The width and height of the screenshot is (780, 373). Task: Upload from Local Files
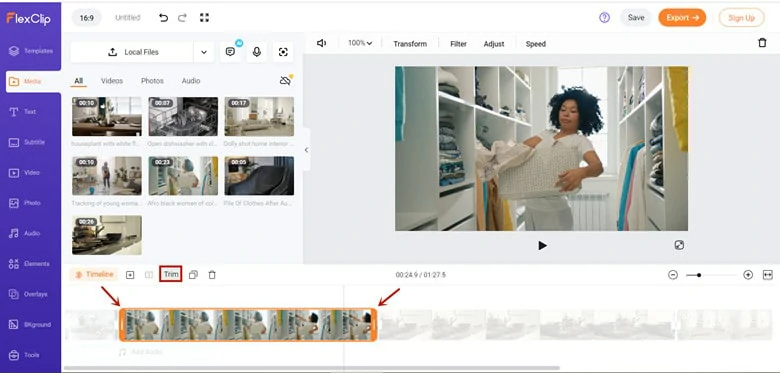click(132, 52)
